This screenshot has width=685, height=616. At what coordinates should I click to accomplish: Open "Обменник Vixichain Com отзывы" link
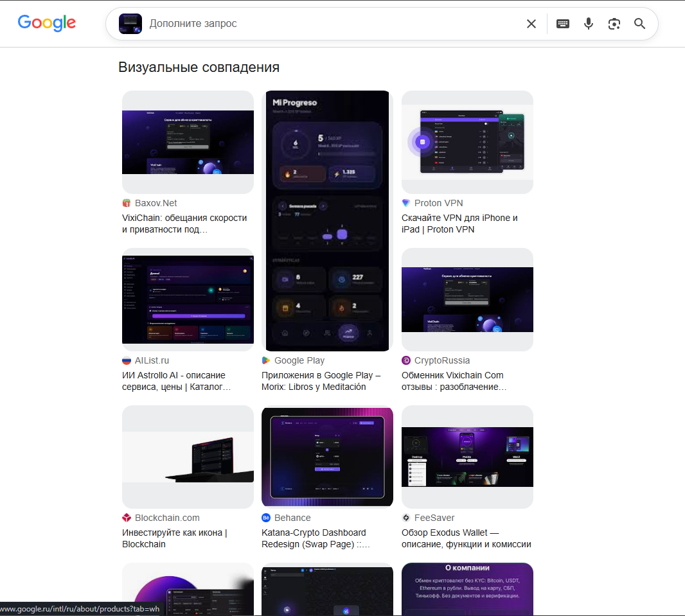click(x=454, y=381)
